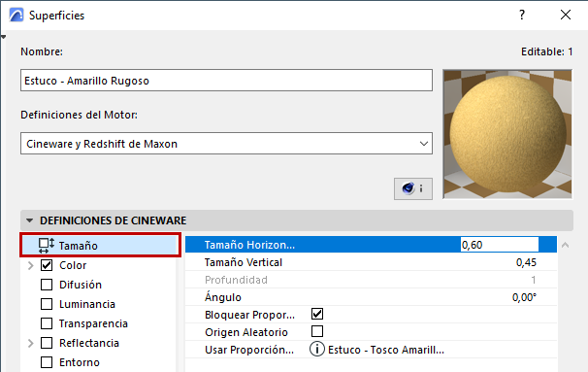Click the scroll up arrow in parameters list
This screenshot has height=372, width=588.
tap(565, 245)
